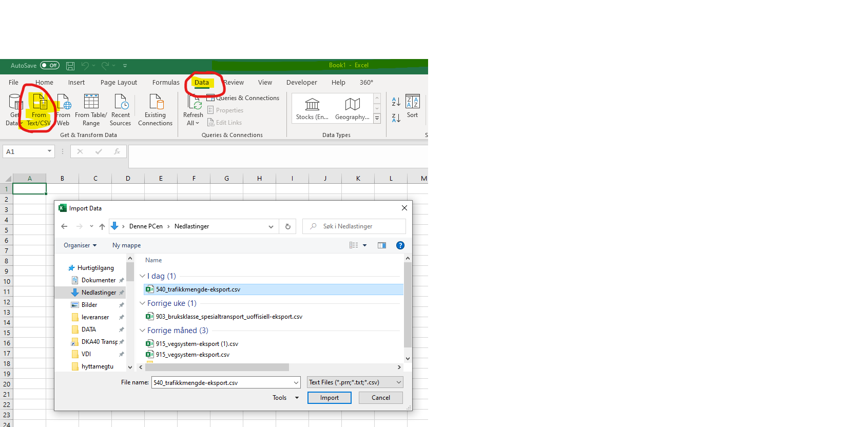Click the Cancel button
This screenshot has width=868, height=427.
point(381,398)
